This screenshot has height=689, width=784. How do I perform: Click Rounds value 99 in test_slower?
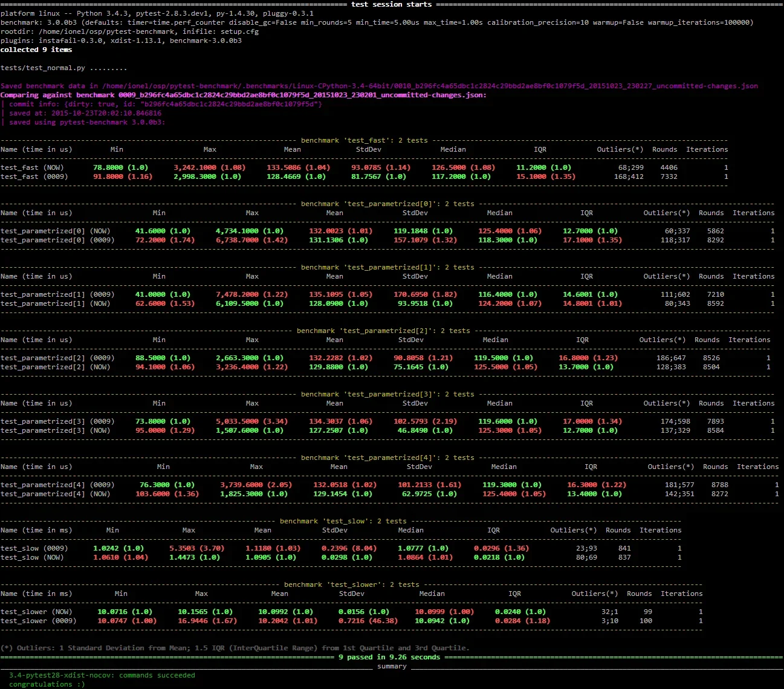pos(648,612)
